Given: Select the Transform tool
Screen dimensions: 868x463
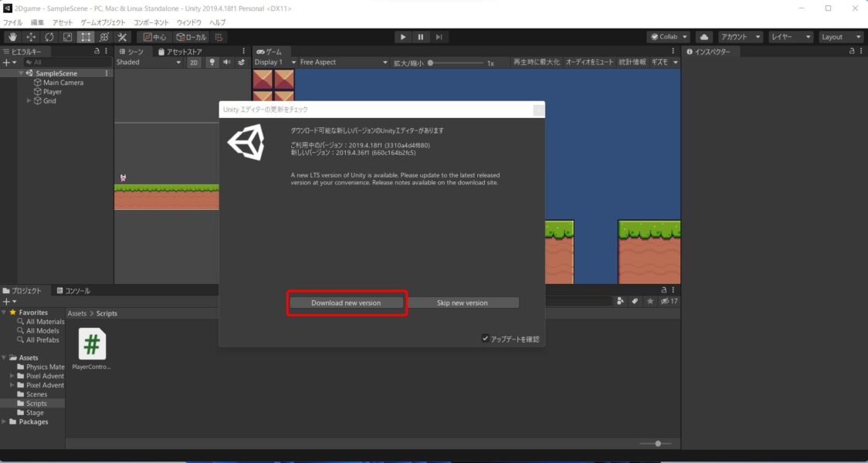Looking at the screenshot, I should point(104,37).
